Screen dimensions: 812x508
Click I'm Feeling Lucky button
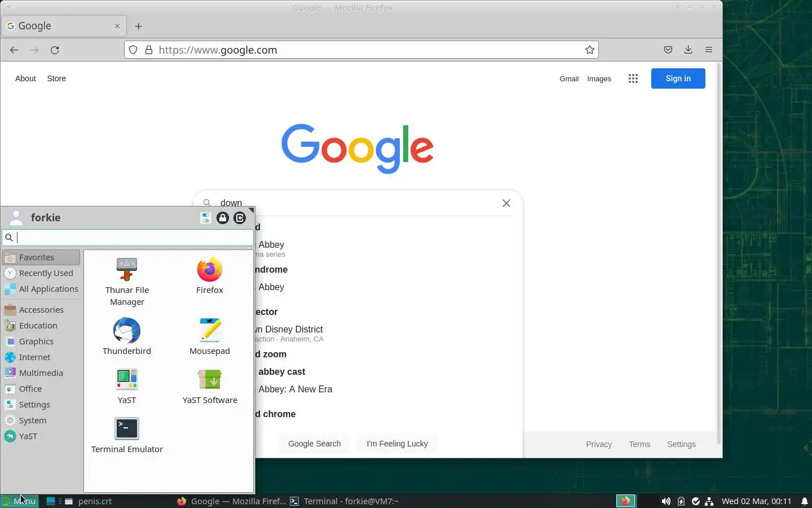tap(397, 444)
